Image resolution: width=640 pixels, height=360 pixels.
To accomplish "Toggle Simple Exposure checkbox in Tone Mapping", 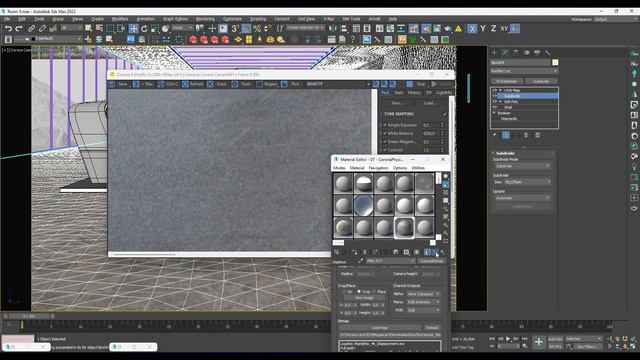I will click(x=384, y=125).
